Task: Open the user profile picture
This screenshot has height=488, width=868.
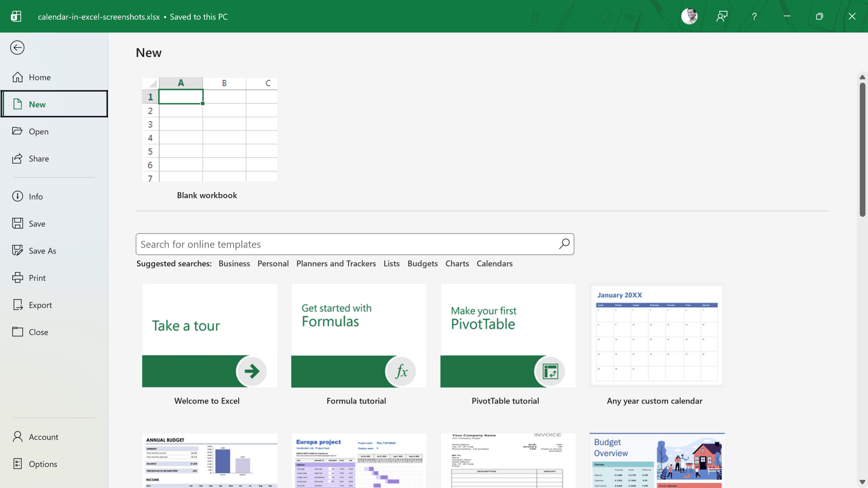Action: [x=689, y=16]
